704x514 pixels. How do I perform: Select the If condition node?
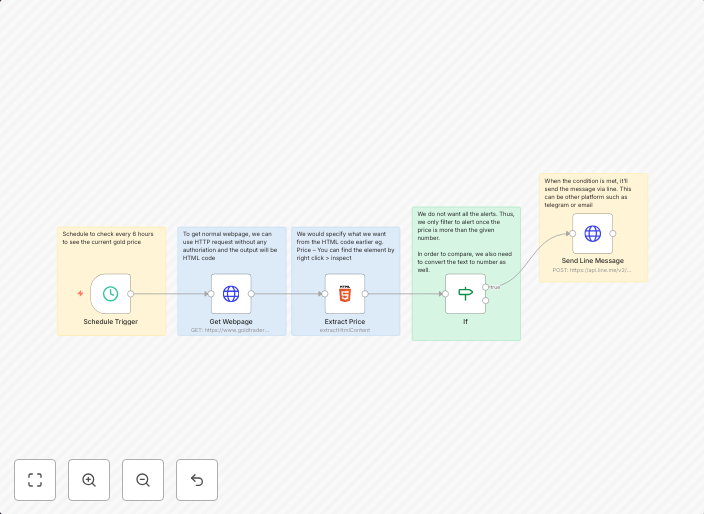point(465,294)
